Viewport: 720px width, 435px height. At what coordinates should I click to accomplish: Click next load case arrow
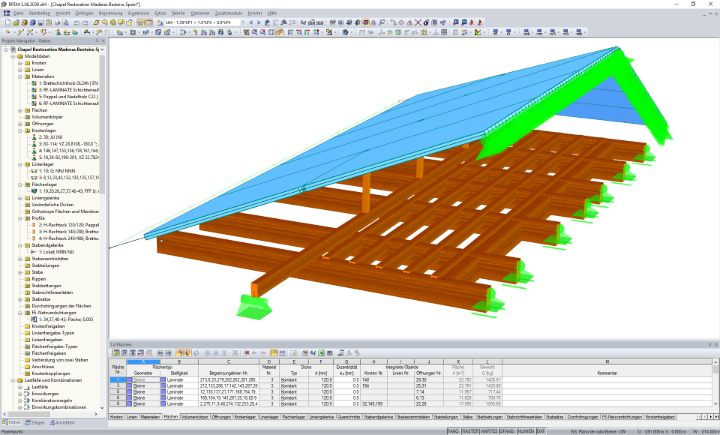pos(259,22)
